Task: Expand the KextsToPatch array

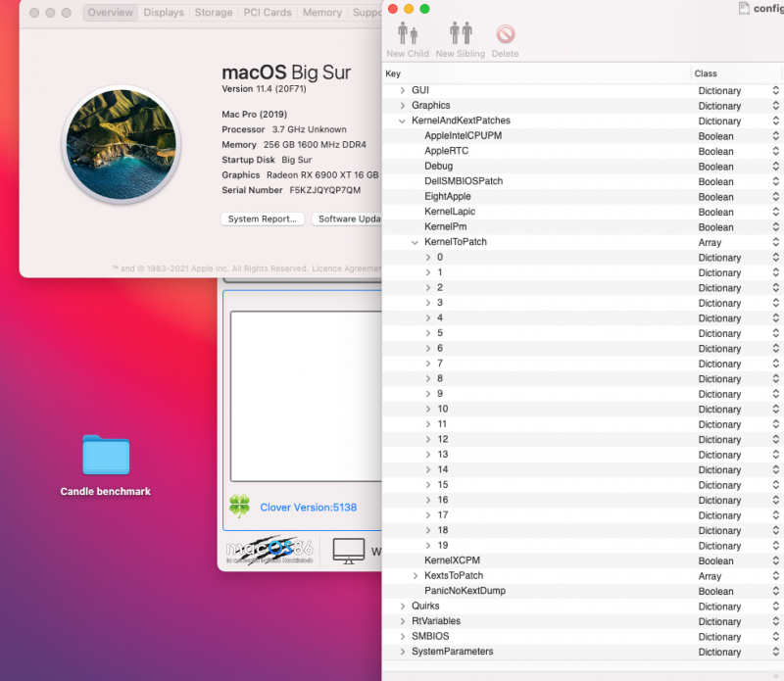Action: (x=416, y=576)
